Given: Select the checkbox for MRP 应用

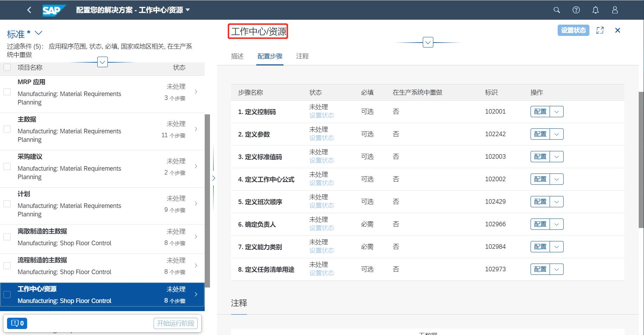Looking at the screenshot, I should [7, 91].
